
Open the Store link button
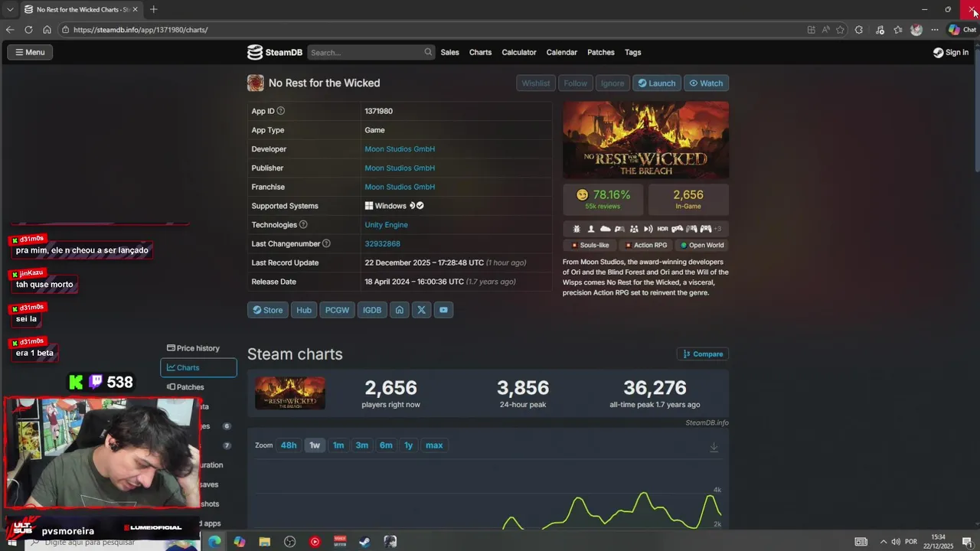pos(267,310)
